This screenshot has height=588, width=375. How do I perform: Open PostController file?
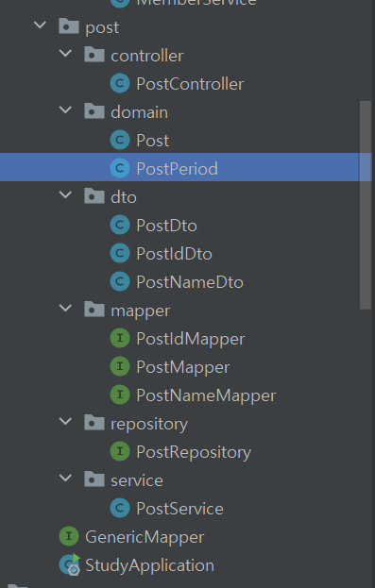190,84
